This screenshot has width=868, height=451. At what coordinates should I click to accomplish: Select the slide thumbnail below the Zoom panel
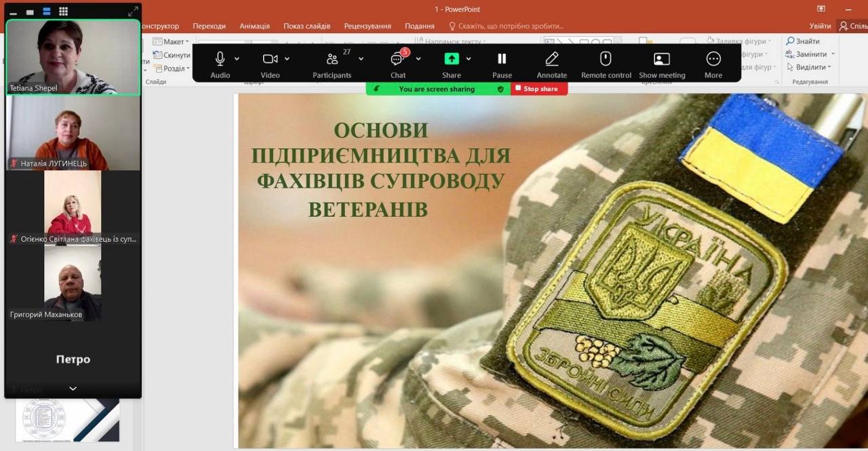(x=68, y=420)
